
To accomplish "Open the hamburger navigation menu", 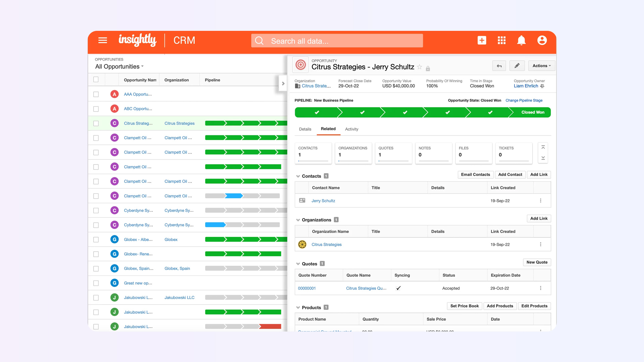I will click(x=103, y=41).
